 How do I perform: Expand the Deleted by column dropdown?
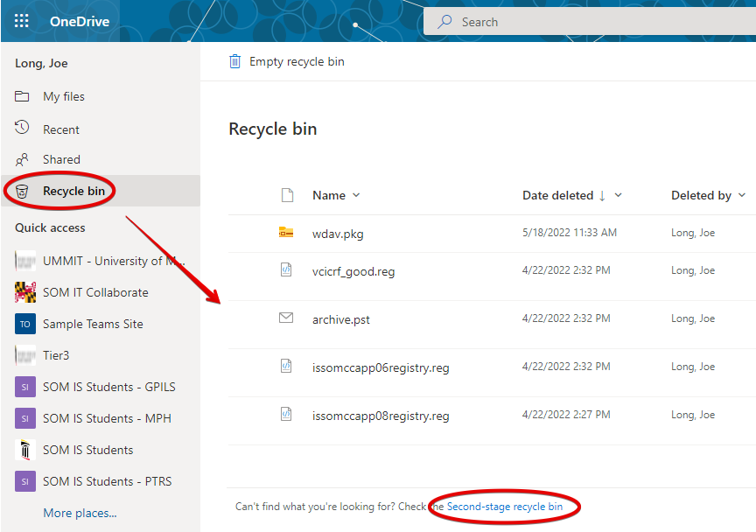(x=742, y=195)
